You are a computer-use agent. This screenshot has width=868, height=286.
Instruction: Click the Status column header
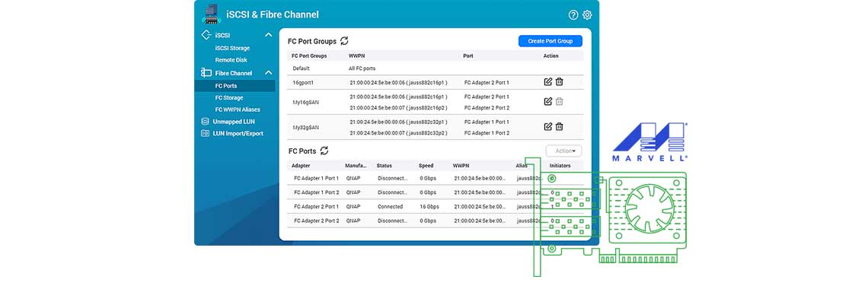pyautogui.click(x=385, y=165)
